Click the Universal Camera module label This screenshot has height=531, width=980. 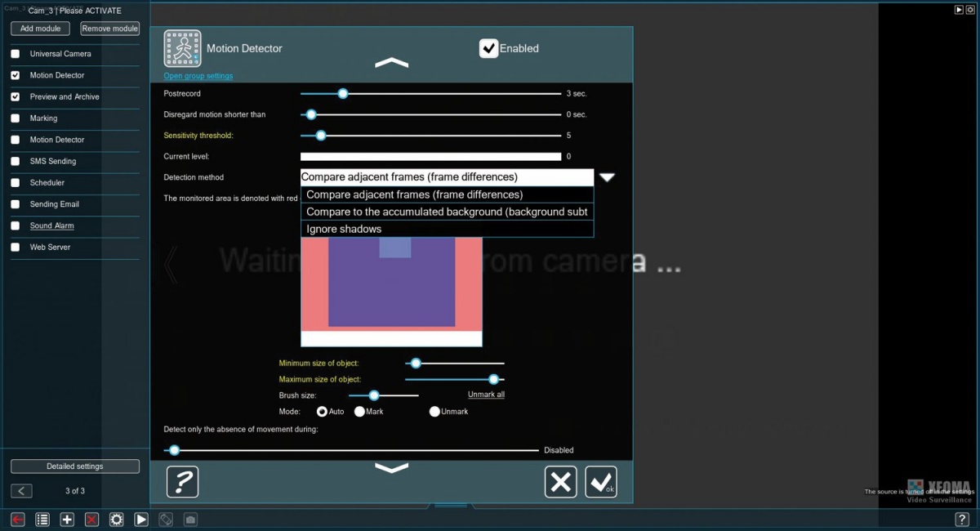[60, 54]
